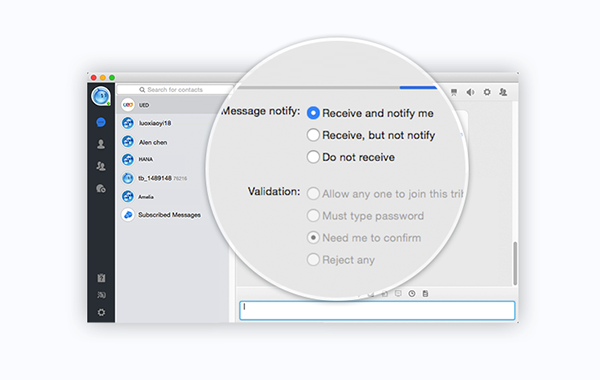Click the message text input box
Viewport: 600px width, 380px height.
377,310
